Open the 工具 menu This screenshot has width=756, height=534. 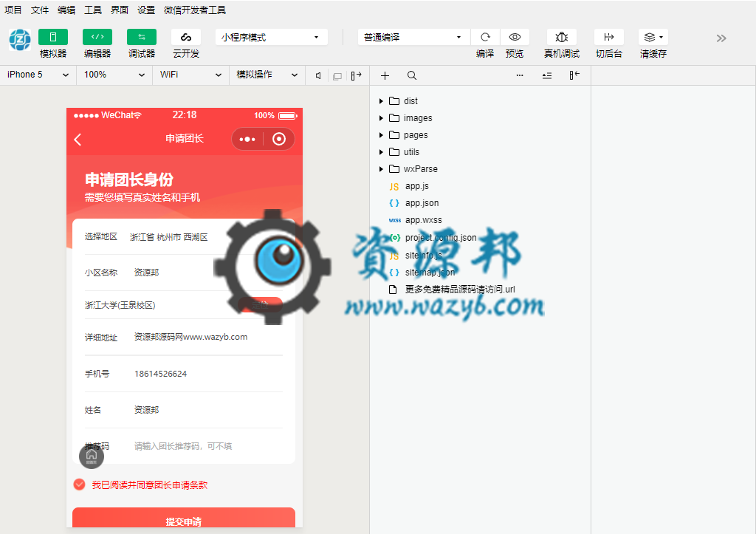(x=93, y=10)
